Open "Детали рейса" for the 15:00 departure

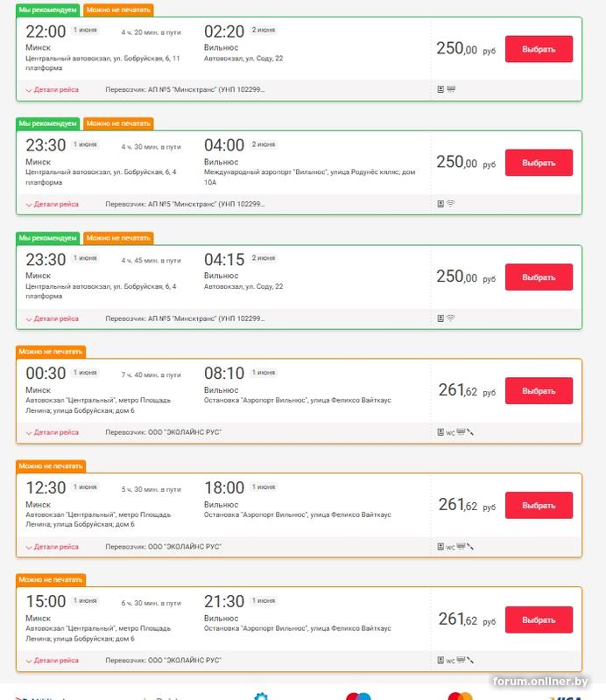pos(53,661)
